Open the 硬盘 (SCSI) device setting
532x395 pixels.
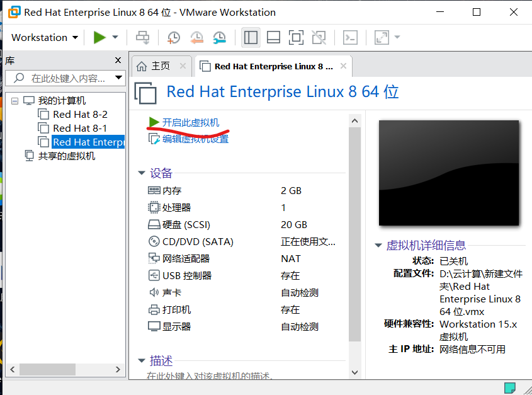click(179, 224)
